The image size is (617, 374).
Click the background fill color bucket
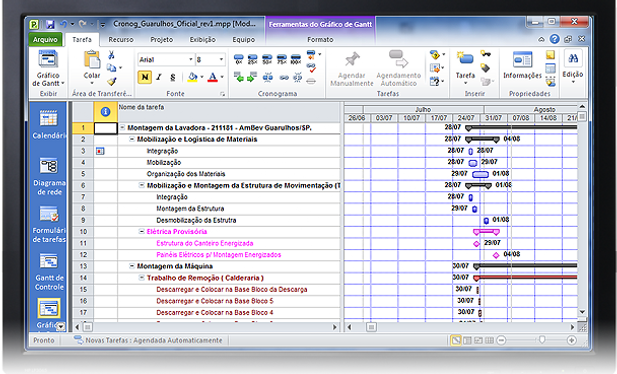192,77
